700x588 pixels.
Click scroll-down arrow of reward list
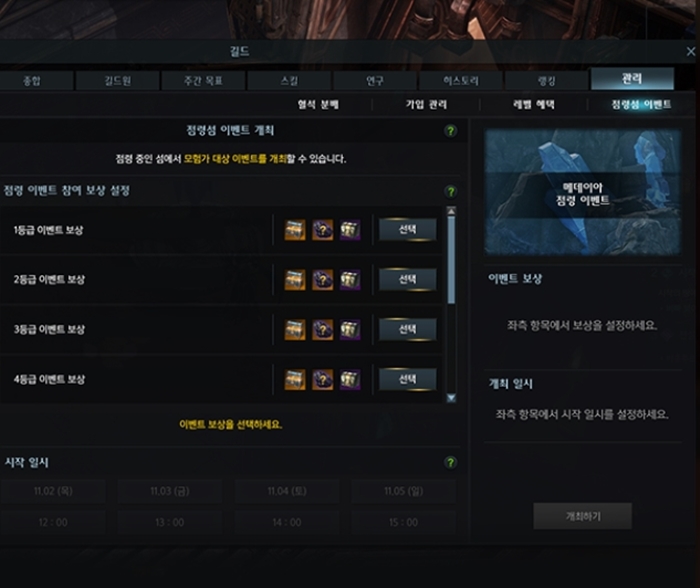pos(451,398)
